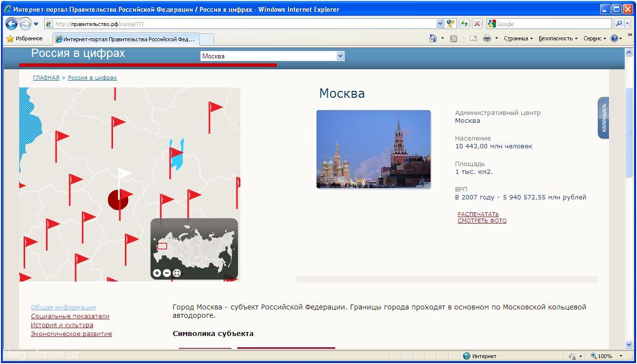This screenshot has width=637, height=364.
Task: Stop loading with the red X icon
Action: tap(477, 24)
